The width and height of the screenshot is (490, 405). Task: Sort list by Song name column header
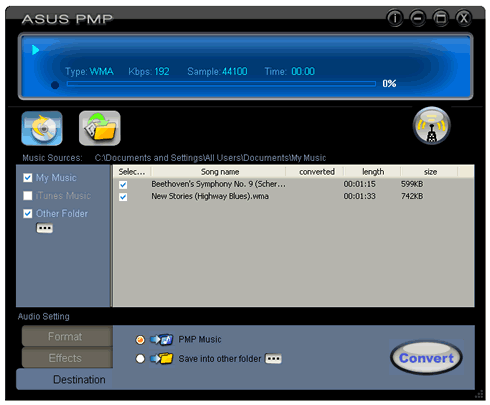pyautogui.click(x=219, y=172)
